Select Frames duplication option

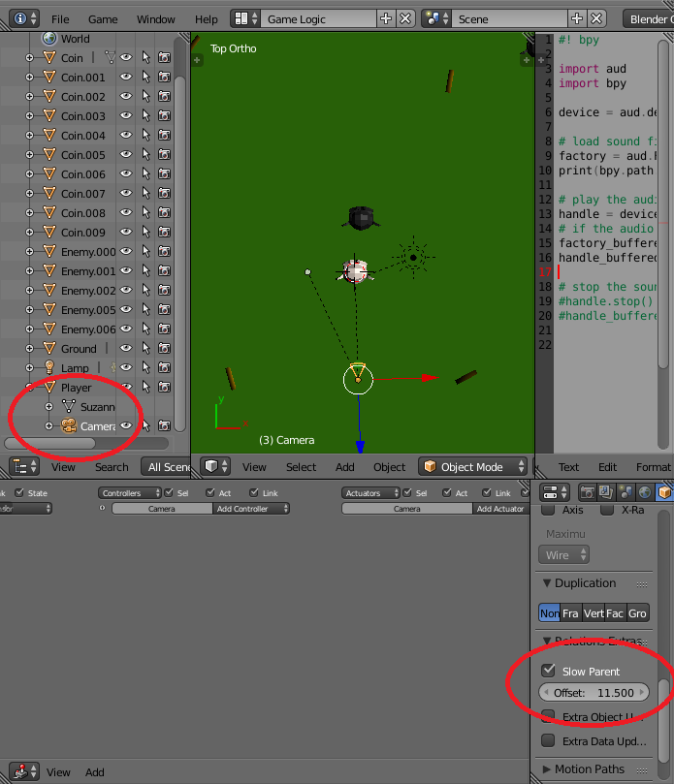point(570,613)
